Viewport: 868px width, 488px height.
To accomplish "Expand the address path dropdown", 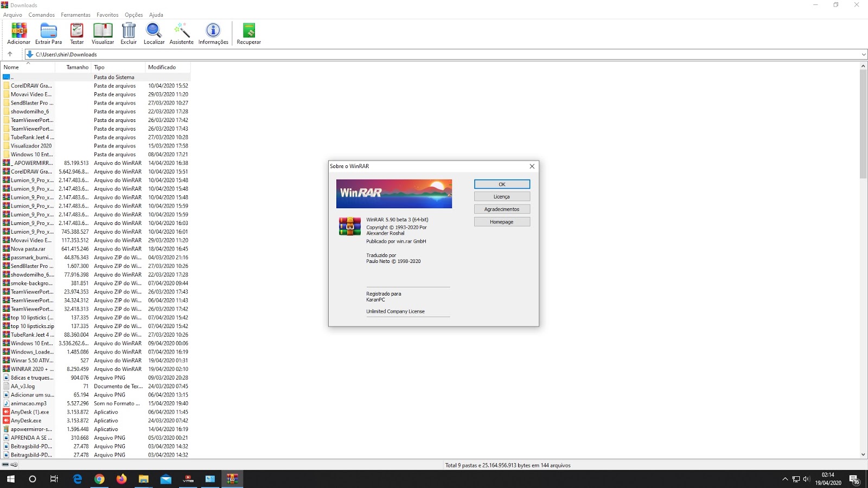I will 864,54.
